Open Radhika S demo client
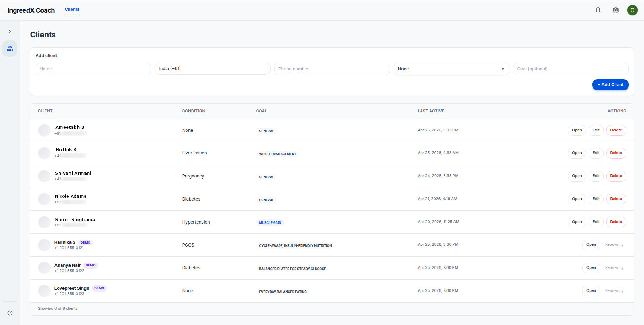Image resolution: width=644 pixels, height=325 pixels. pos(591,245)
